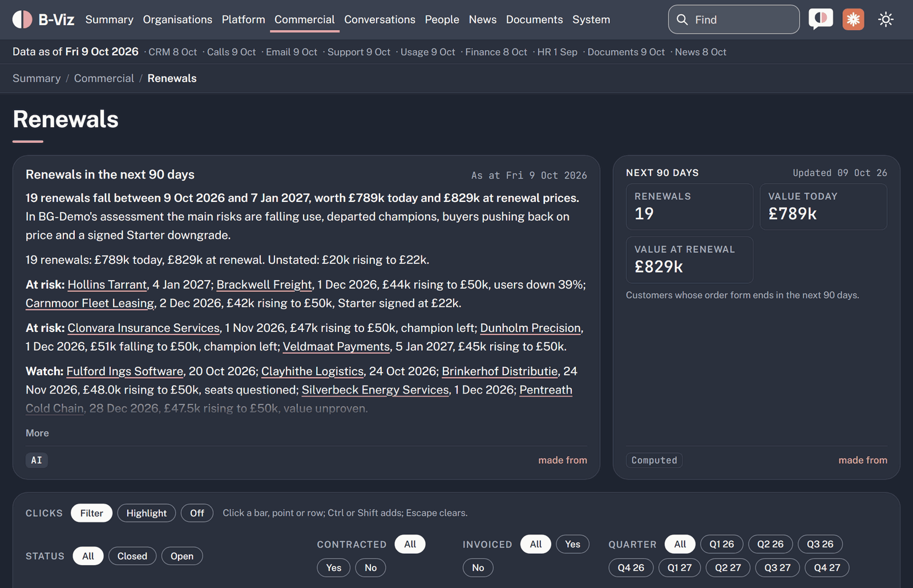This screenshot has height=588, width=913.
Task: Open Fulford Ings Software link
Action: (x=125, y=371)
